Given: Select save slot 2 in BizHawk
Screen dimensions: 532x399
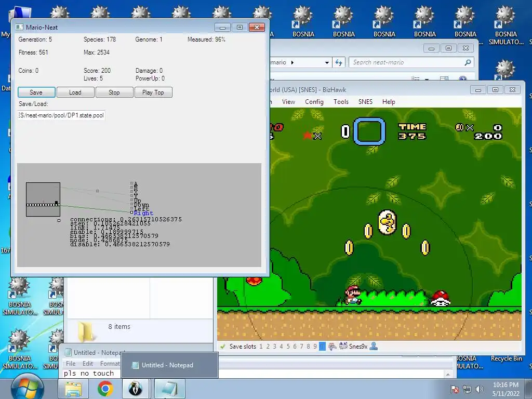Looking at the screenshot, I should click(x=268, y=347).
